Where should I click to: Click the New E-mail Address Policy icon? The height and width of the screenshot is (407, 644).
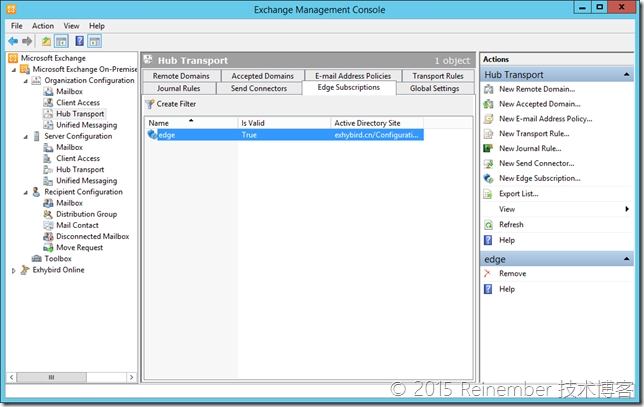pos(488,119)
